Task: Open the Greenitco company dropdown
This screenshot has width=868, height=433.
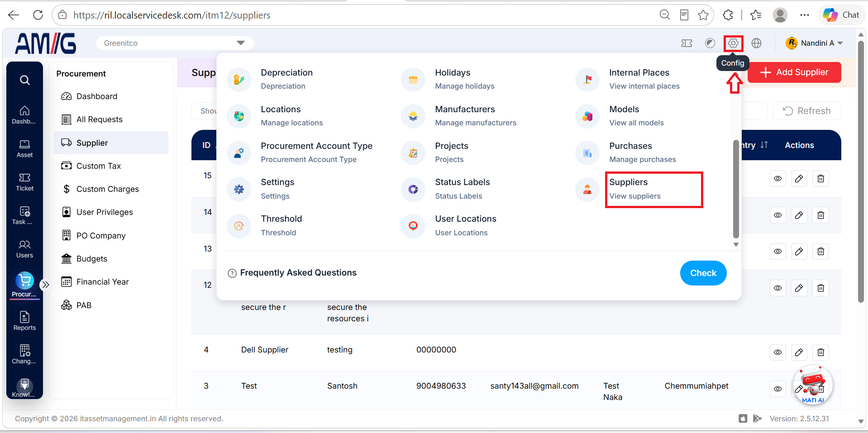Action: pos(175,43)
